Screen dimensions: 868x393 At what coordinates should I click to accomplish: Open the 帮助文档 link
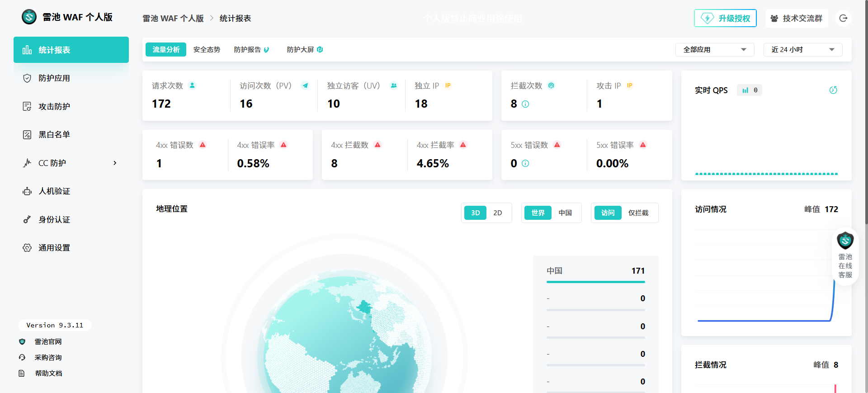(x=48, y=374)
